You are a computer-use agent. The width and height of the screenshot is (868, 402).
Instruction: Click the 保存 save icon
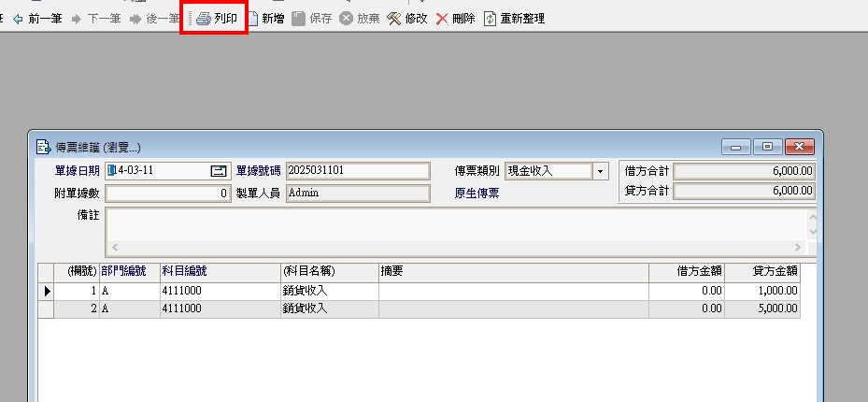(299, 19)
